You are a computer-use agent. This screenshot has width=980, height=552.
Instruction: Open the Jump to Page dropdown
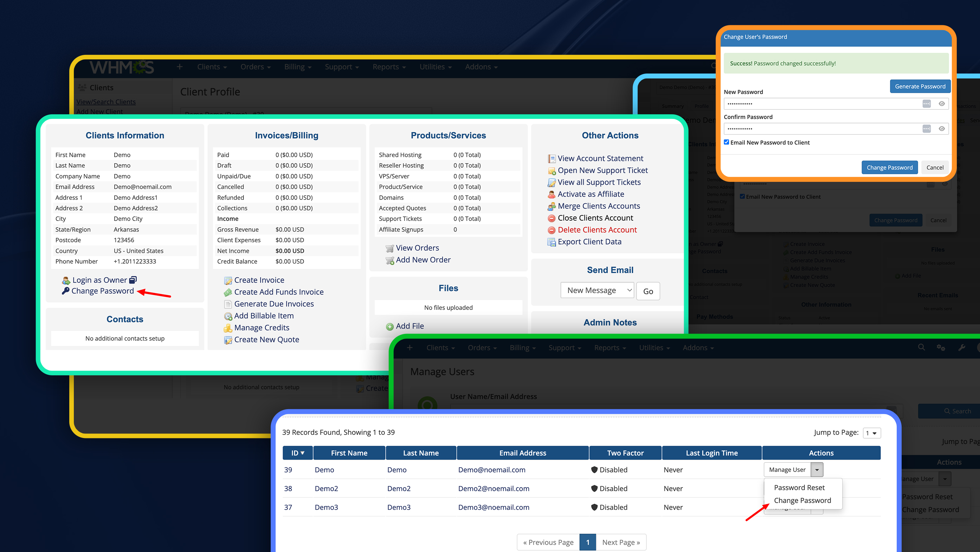pyautogui.click(x=872, y=433)
